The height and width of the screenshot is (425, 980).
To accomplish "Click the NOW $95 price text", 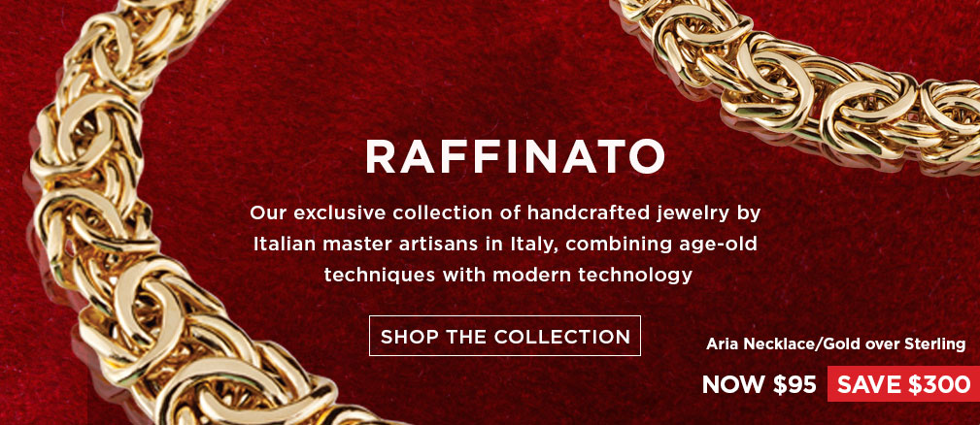I will tap(759, 385).
